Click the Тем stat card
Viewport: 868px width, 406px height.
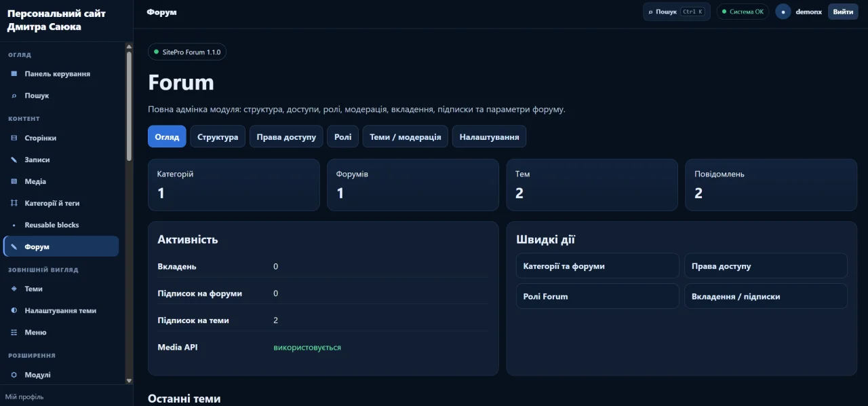(592, 185)
